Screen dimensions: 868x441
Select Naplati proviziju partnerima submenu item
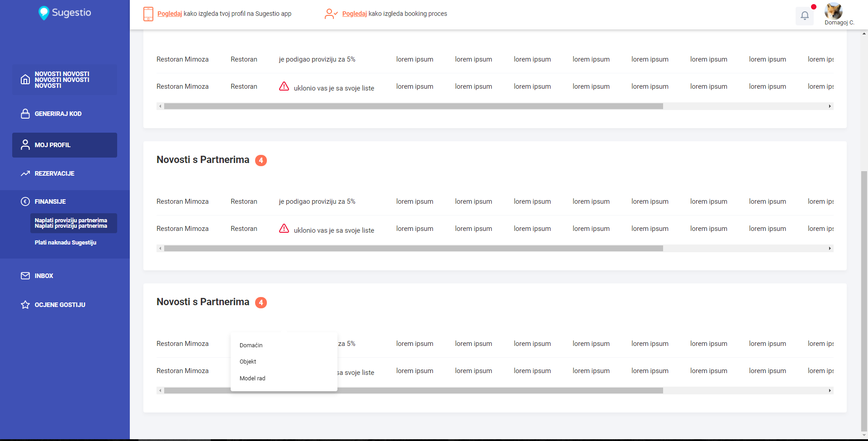tap(74, 223)
